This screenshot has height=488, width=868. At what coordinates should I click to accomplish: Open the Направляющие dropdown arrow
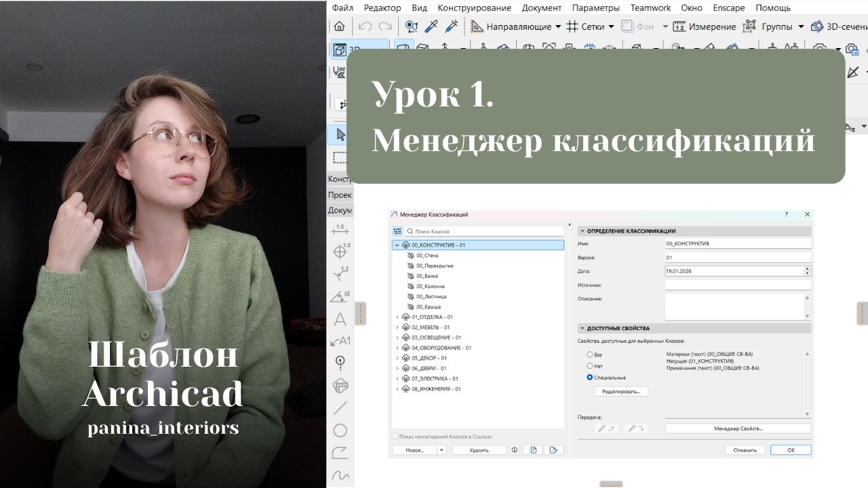click(558, 26)
